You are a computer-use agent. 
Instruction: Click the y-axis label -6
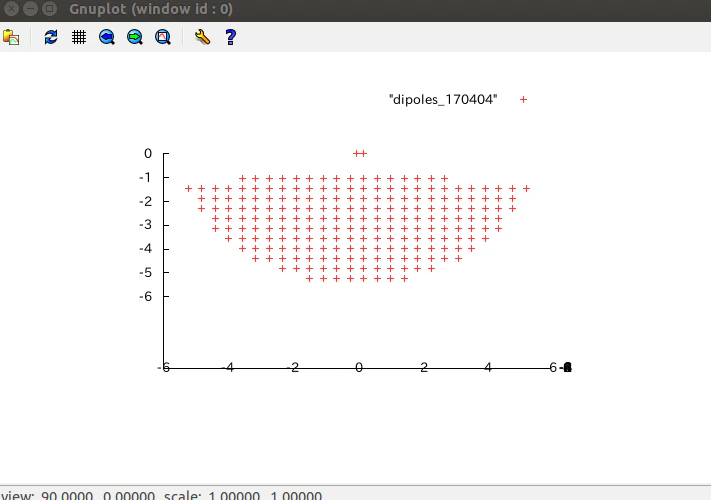pyautogui.click(x=146, y=296)
